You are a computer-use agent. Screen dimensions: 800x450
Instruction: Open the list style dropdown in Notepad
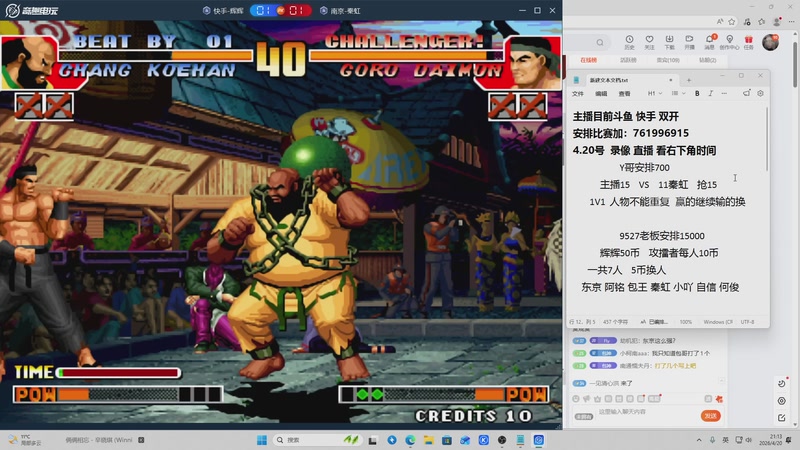pyautogui.click(x=678, y=93)
